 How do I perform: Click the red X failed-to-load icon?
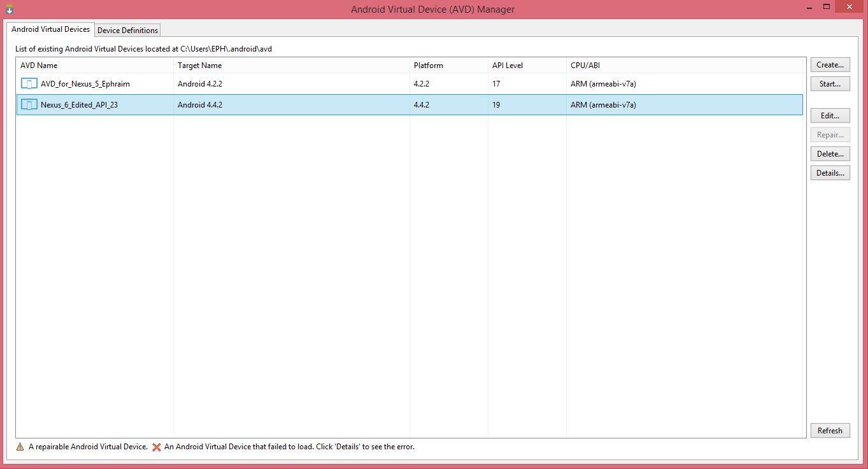point(156,447)
